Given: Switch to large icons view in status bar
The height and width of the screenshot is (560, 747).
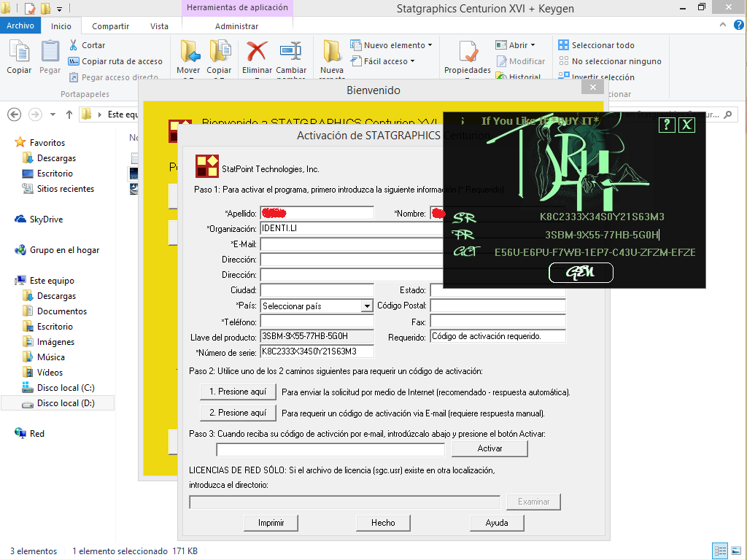Looking at the screenshot, I should [737, 551].
